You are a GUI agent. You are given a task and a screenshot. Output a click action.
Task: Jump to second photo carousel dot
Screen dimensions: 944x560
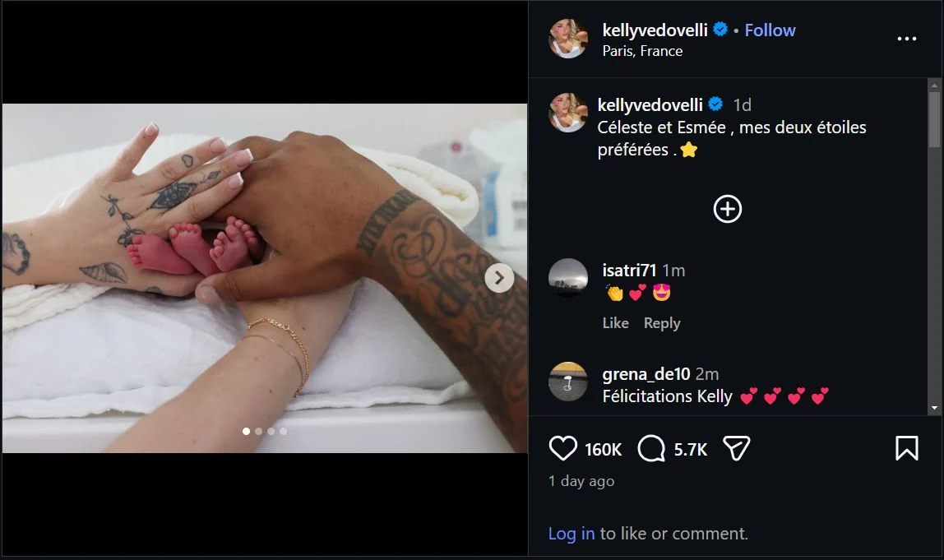pos(258,431)
